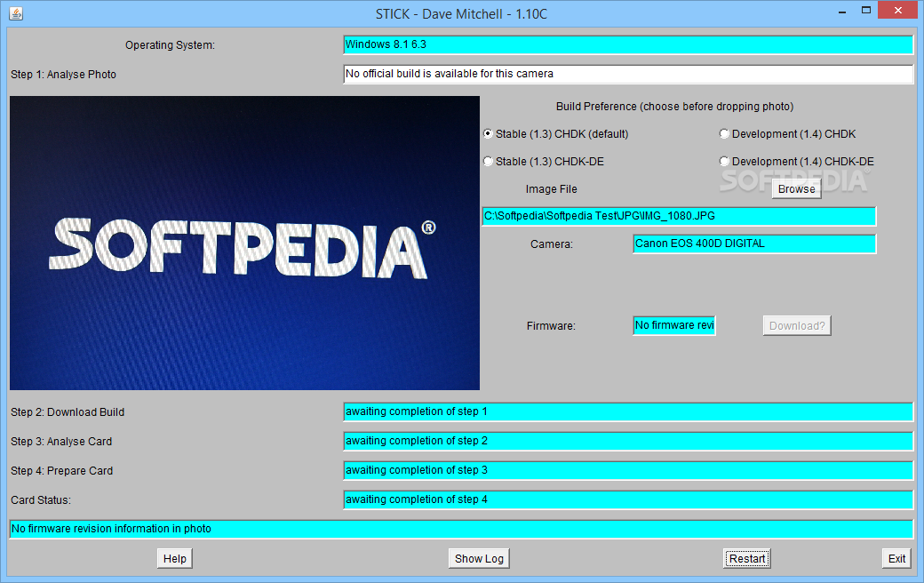This screenshot has height=583, width=924.
Task: Click the 'Step 3: Analyse Card' label
Action: tap(61, 442)
